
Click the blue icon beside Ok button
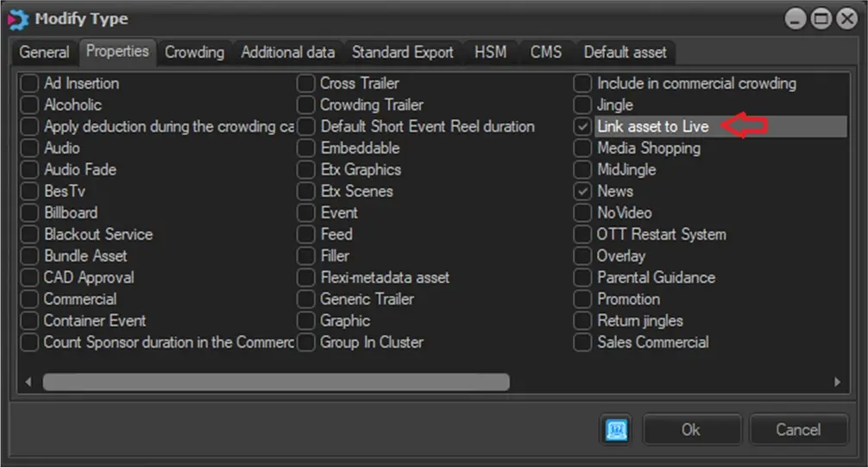click(x=618, y=430)
